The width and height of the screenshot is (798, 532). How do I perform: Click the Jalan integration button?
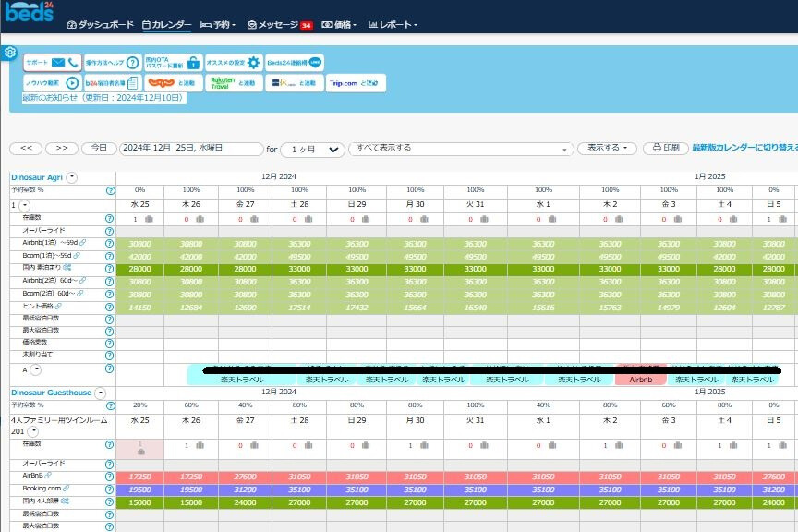pos(173,82)
